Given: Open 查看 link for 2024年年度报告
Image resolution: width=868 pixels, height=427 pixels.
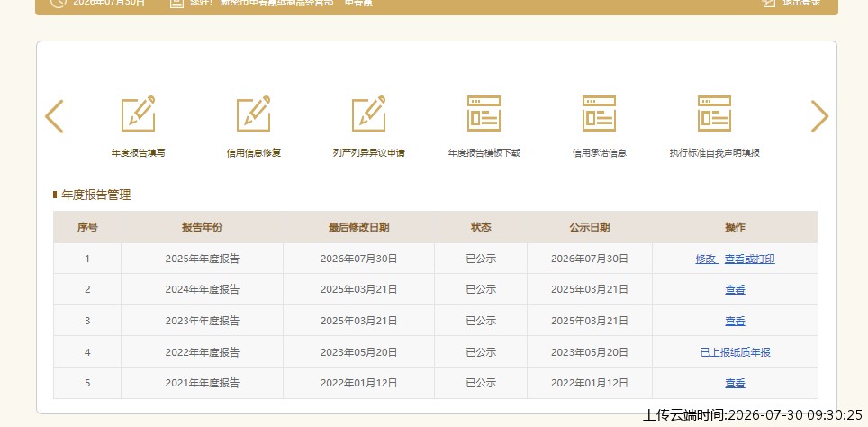Looking at the screenshot, I should point(735,289).
